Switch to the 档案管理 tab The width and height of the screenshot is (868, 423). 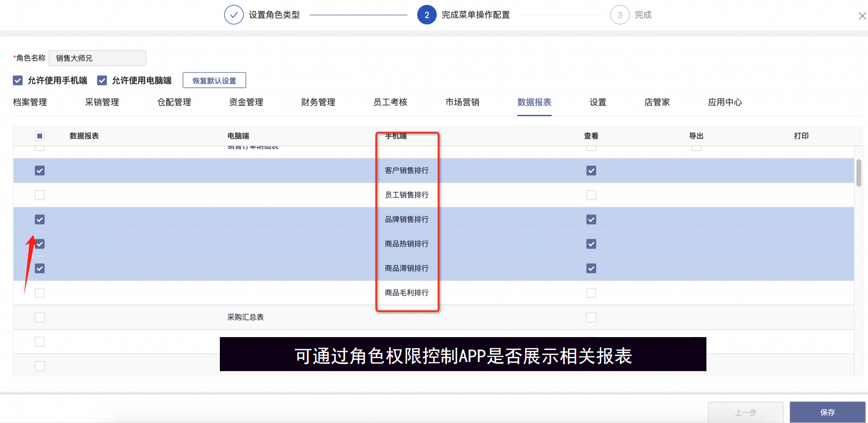(x=30, y=102)
